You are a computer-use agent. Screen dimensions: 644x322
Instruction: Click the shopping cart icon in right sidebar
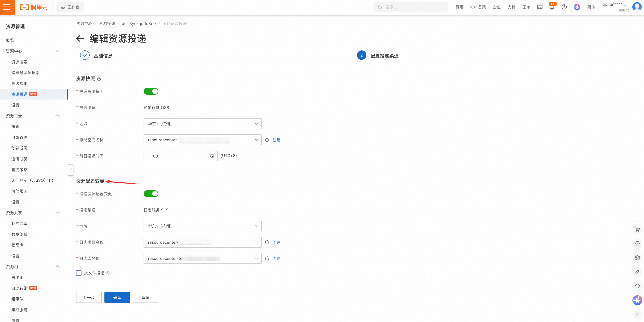[x=637, y=230]
